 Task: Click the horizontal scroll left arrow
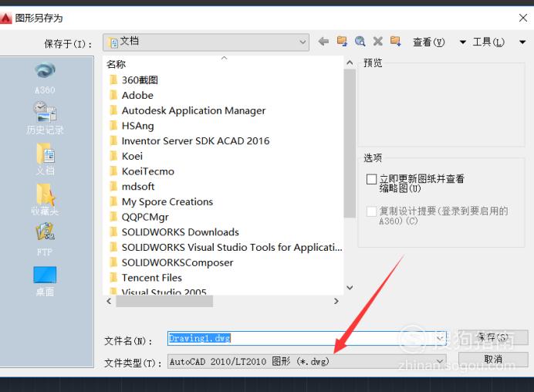coord(109,301)
